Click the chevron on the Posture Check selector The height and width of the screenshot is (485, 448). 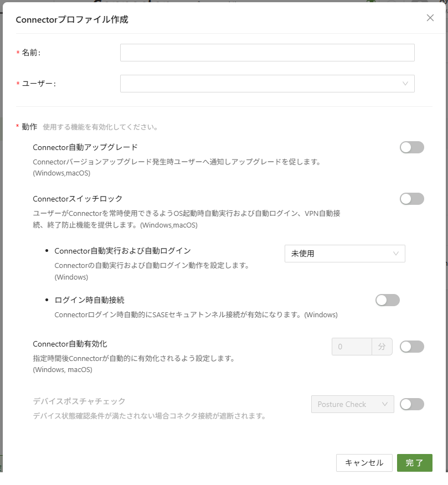[x=385, y=404]
